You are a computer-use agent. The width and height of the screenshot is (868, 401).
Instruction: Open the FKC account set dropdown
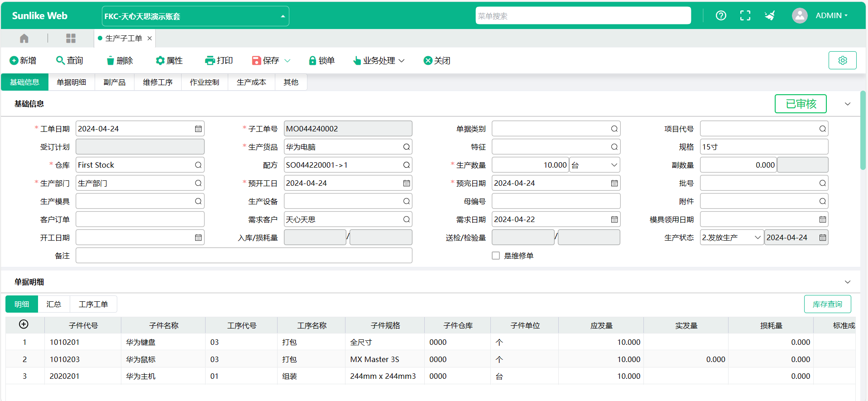click(x=196, y=16)
